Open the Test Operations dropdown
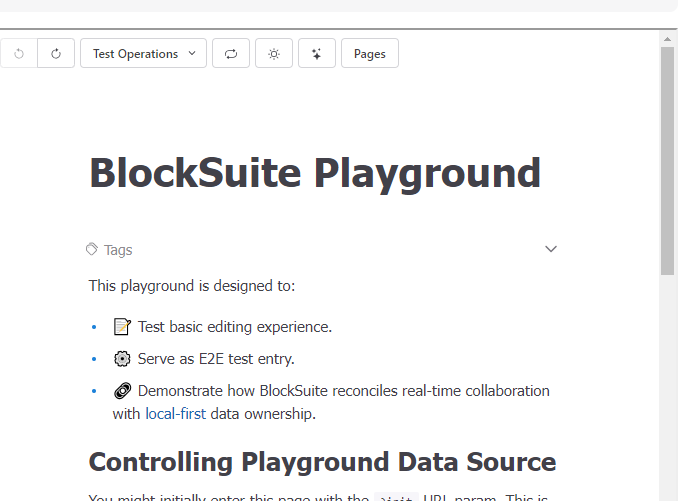Viewport: 683px width, 501px height. pos(143,54)
